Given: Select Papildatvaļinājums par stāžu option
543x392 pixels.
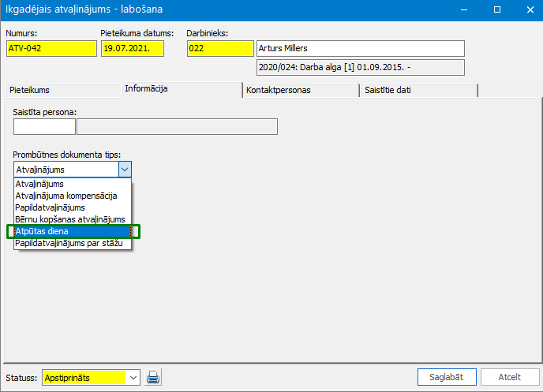Looking at the screenshot, I should point(73,243).
